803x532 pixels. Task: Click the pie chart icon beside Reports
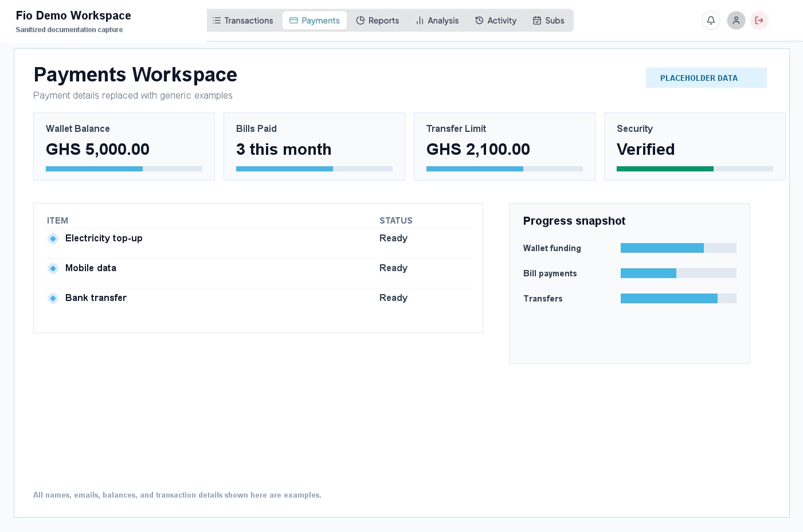(x=361, y=21)
